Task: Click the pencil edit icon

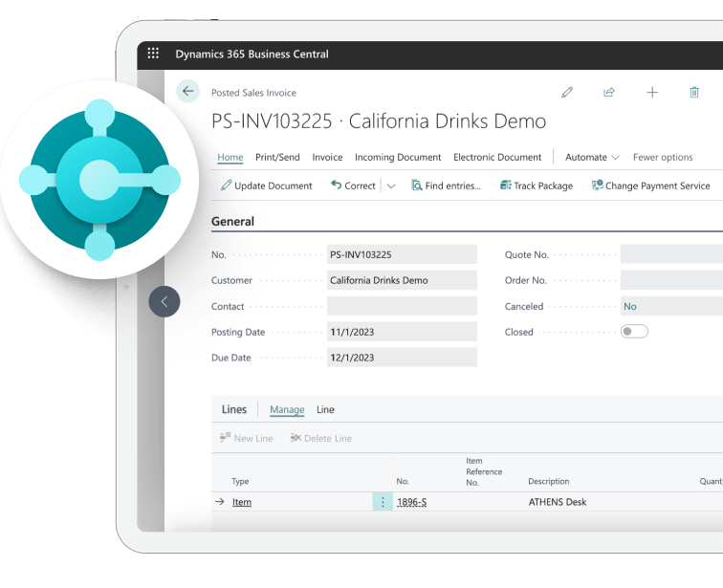Action: [567, 93]
